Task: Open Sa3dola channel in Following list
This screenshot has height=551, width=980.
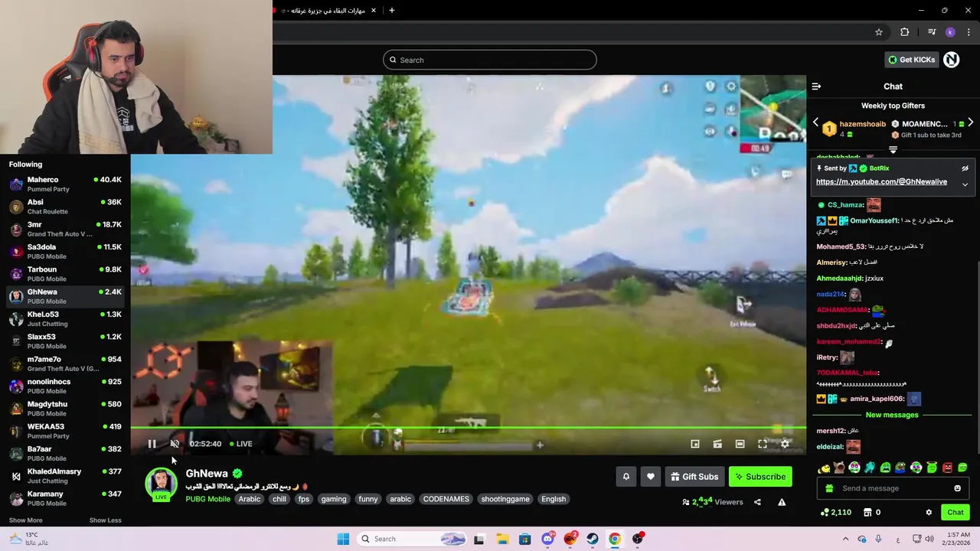Action: point(65,252)
